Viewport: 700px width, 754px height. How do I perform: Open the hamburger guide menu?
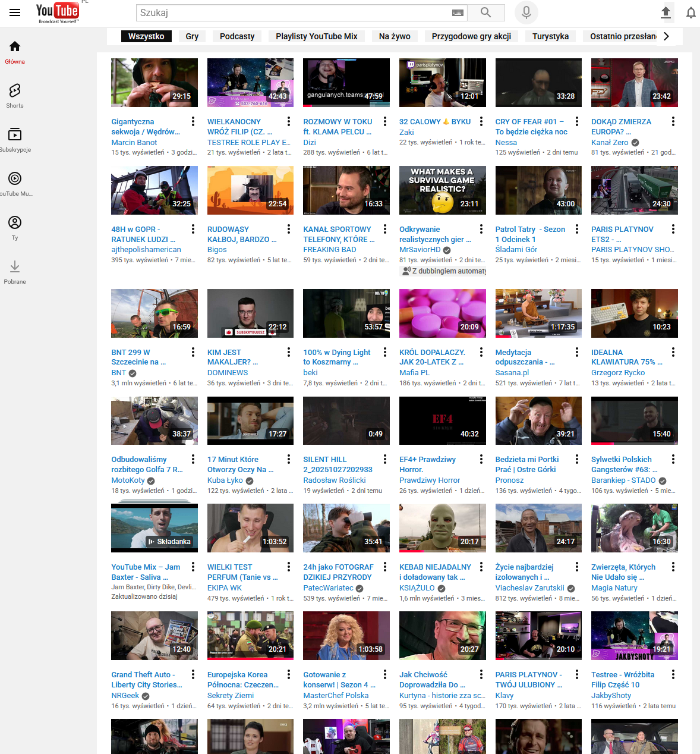[15, 12]
